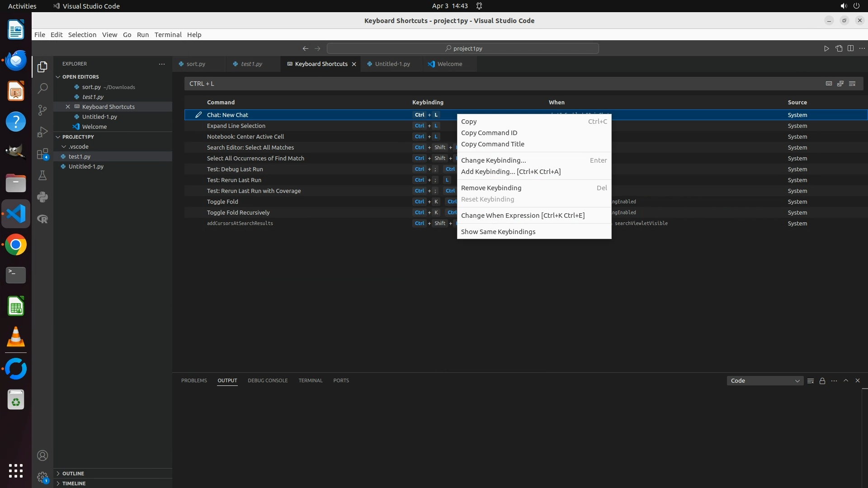
Task: Toggle the output auto-scroll lock
Action: pyautogui.click(x=822, y=381)
